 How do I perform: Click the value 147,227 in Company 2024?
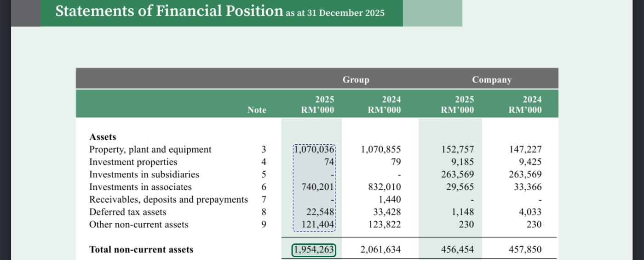(525, 150)
